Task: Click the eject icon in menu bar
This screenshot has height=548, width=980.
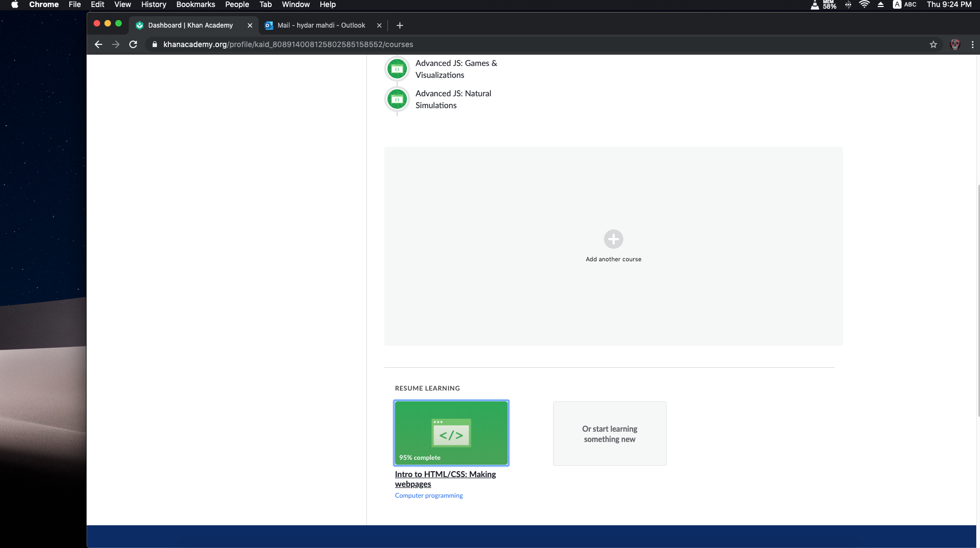Action: (x=881, y=4)
